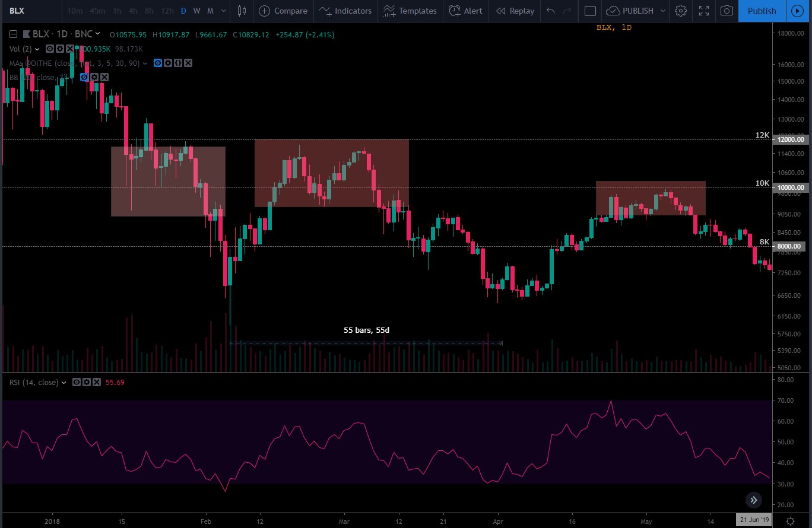Expand the RSI (14, close) dropdown

point(64,383)
